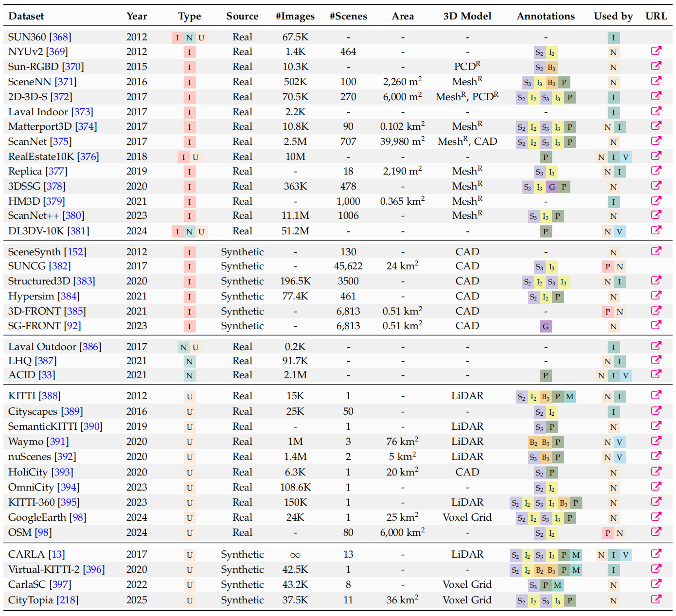Click the Dataset column header
The width and height of the screenshot is (676, 616).
pyautogui.click(x=26, y=16)
